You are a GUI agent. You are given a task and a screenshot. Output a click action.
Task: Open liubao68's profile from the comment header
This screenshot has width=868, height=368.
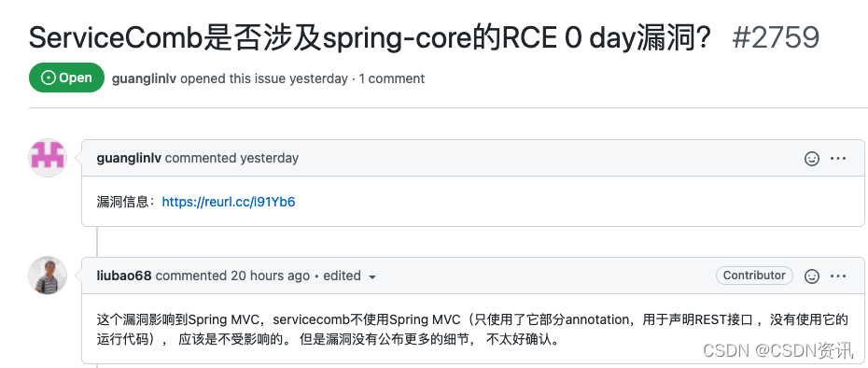tap(124, 276)
